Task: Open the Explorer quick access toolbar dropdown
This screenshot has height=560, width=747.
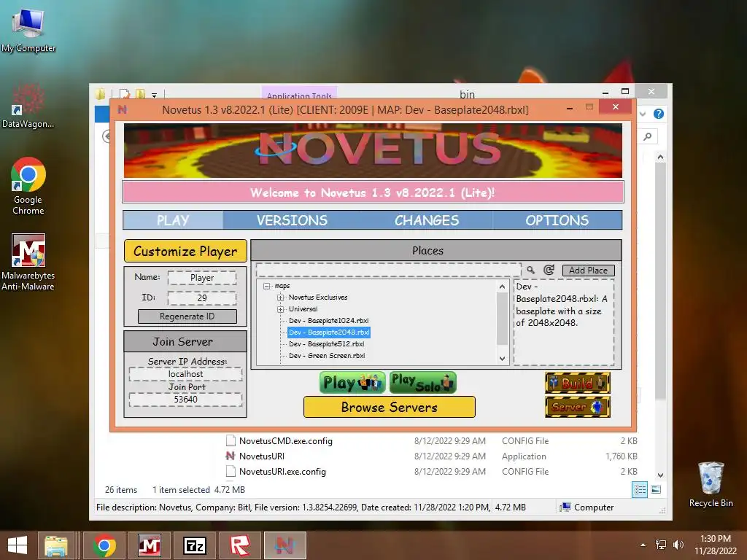Action: coord(155,96)
